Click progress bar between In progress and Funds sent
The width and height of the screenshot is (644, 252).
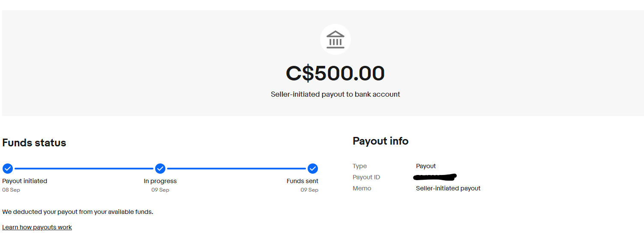[x=237, y=169]
